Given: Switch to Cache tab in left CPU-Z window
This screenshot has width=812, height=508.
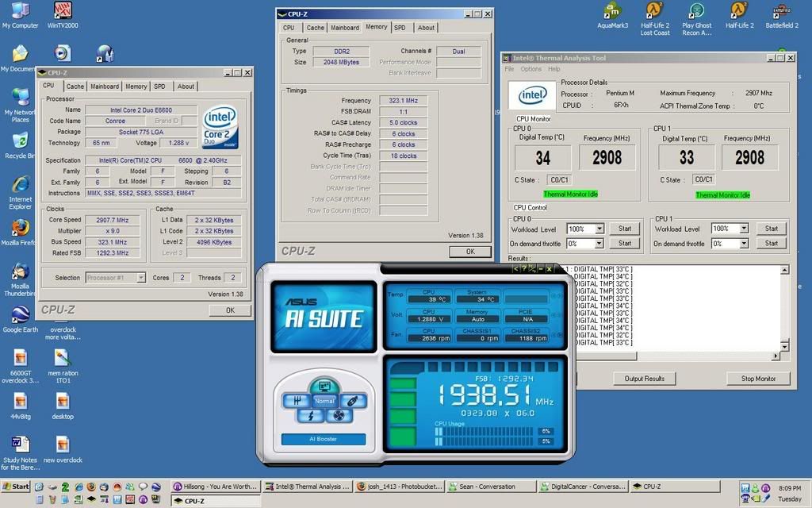Looking at the screenshot, I should [75, 87].
